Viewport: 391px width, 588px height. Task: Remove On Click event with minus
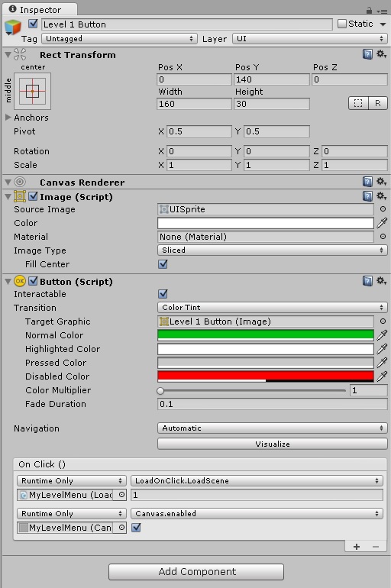[x=376, y=547]
